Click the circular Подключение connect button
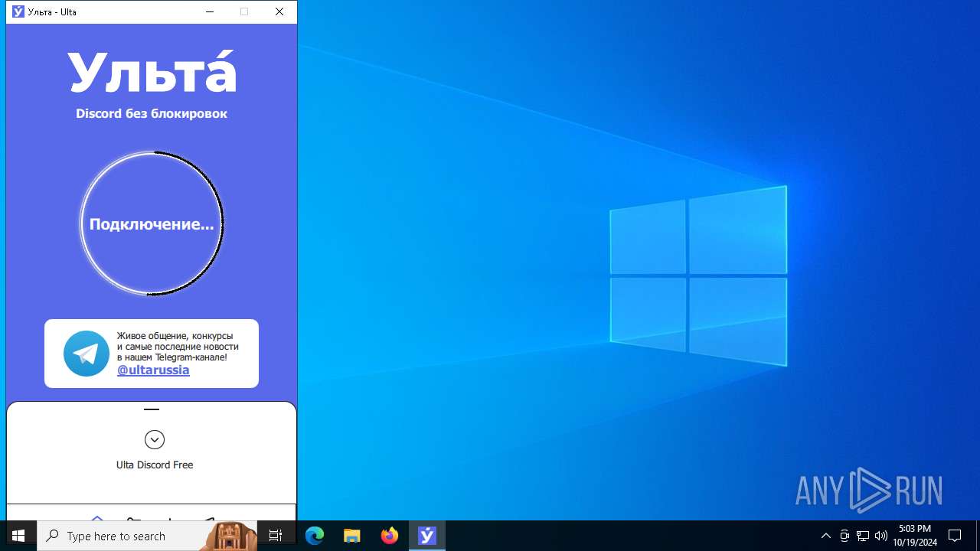Viewport: 980px width, 551px height. [x=152, y=223]
